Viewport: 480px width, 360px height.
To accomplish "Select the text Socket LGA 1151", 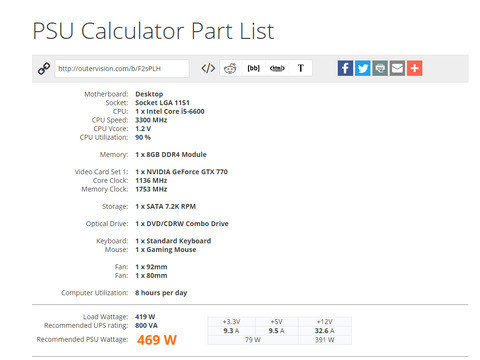I will (x=162, y=103).
